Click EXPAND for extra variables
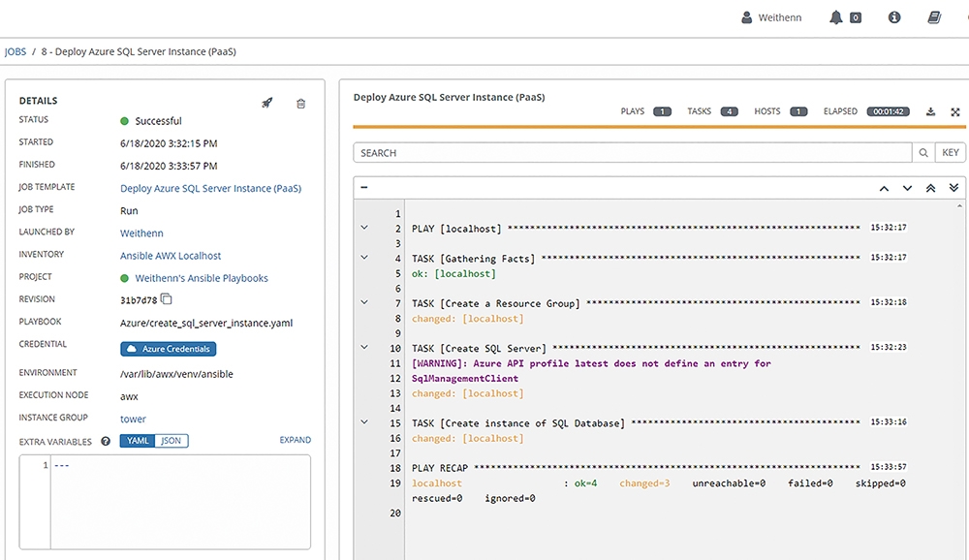Image resolution: width=969 pixels, height=560 pixels. (x=295, y=440)
